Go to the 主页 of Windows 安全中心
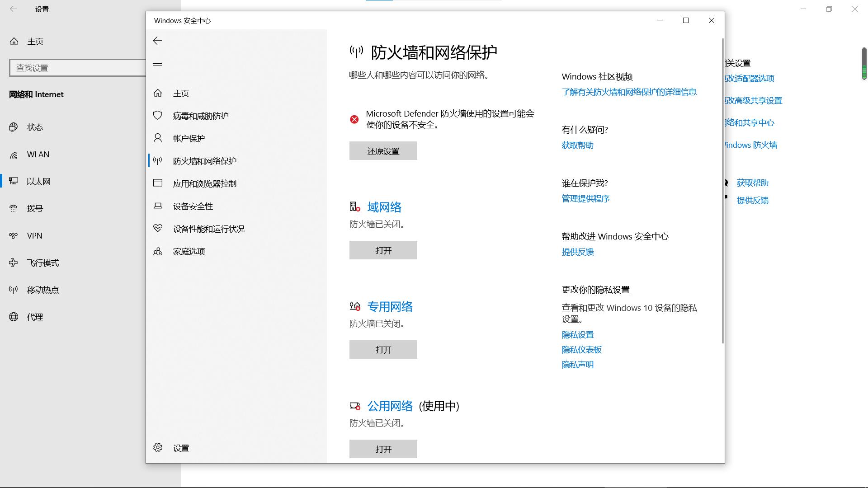868x488 pixels. pos(182,93)
